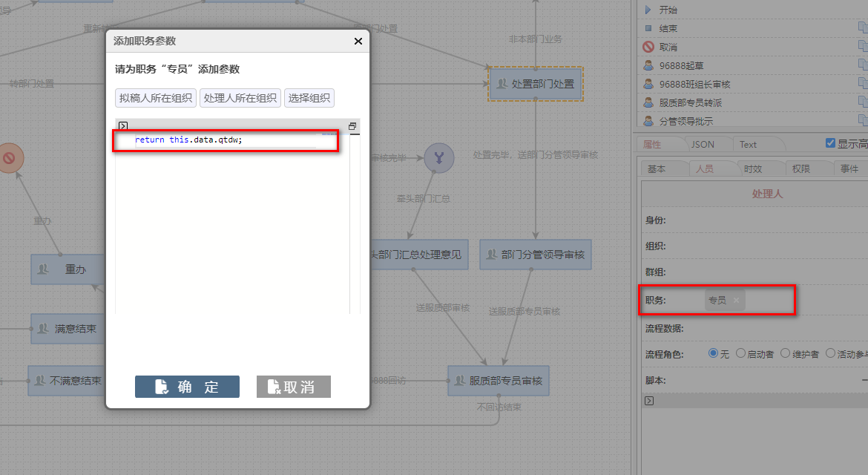
Task: Select the 部门汇总处理意见 node on canvas
Action: 418,255
